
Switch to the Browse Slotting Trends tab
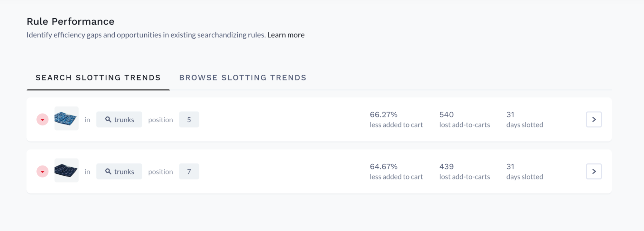point(243,78)
